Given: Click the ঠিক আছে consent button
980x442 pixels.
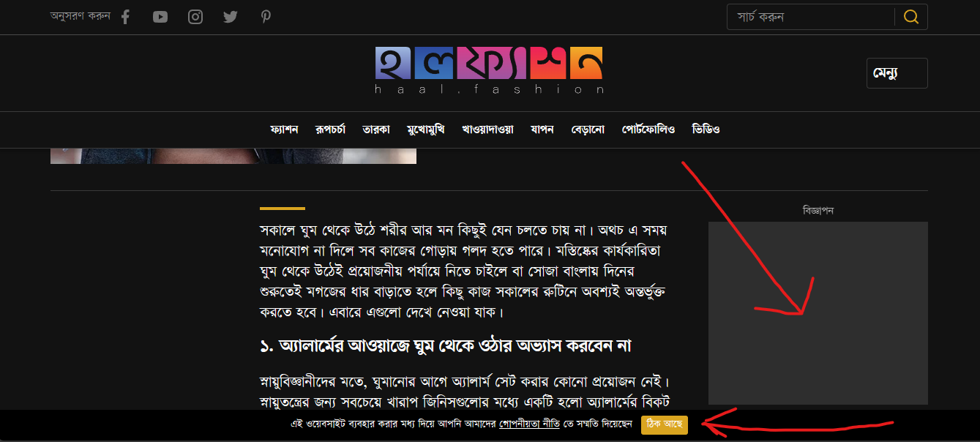Looking at the screenshot, I should click(664, 424).
